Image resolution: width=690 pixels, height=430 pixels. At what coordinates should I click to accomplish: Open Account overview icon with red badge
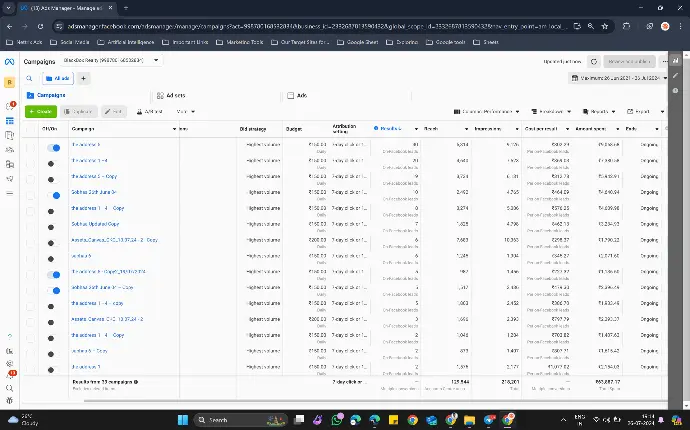tap(10, 106)
